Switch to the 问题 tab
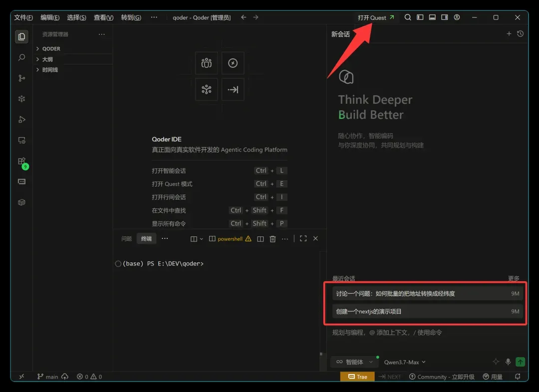The height and width of the screenshot is (392, 539). 126,239
